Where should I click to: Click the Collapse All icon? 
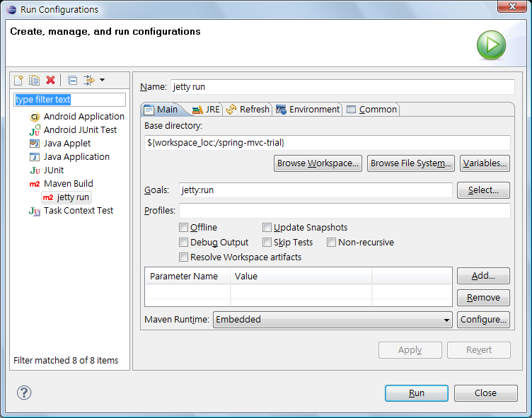click(x=72, y=80)
